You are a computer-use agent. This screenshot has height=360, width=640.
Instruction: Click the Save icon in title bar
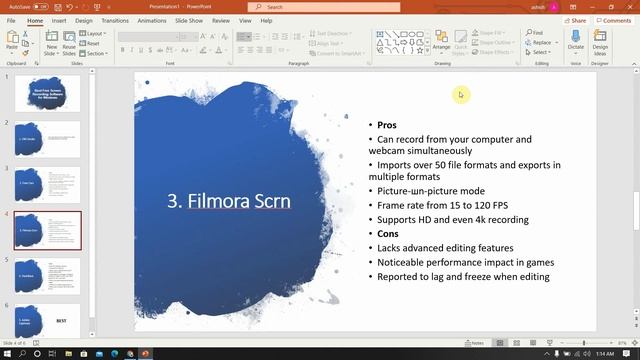(58, 7)
